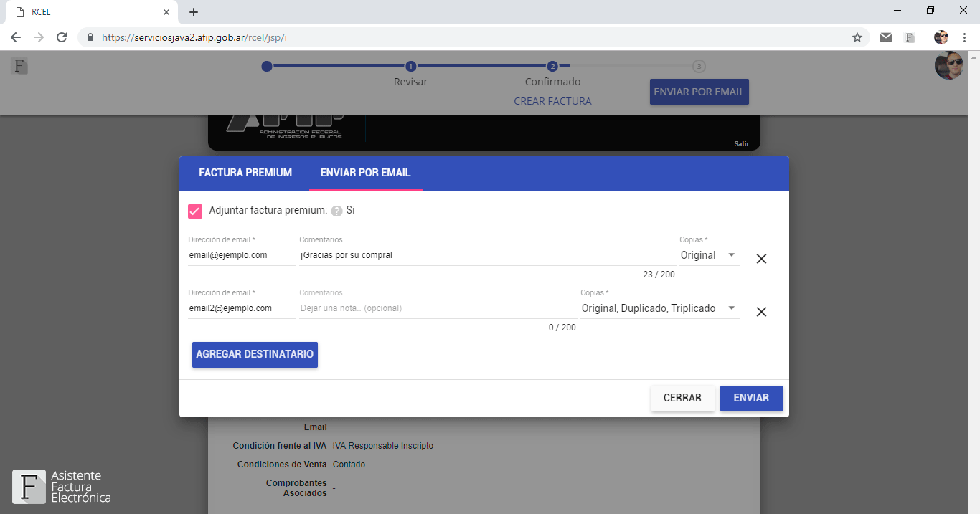Click the Condiciones de Venta label
Image resolution: width=980 pixels, height=514 pixels.
tap(282, 465)
